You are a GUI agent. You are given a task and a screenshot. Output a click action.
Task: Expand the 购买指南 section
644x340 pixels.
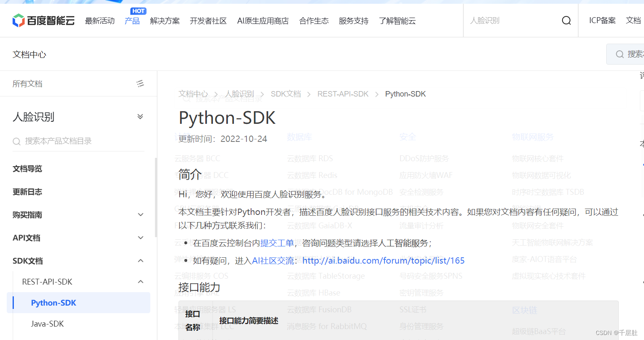pyautogui.click(x=141, y=215)
